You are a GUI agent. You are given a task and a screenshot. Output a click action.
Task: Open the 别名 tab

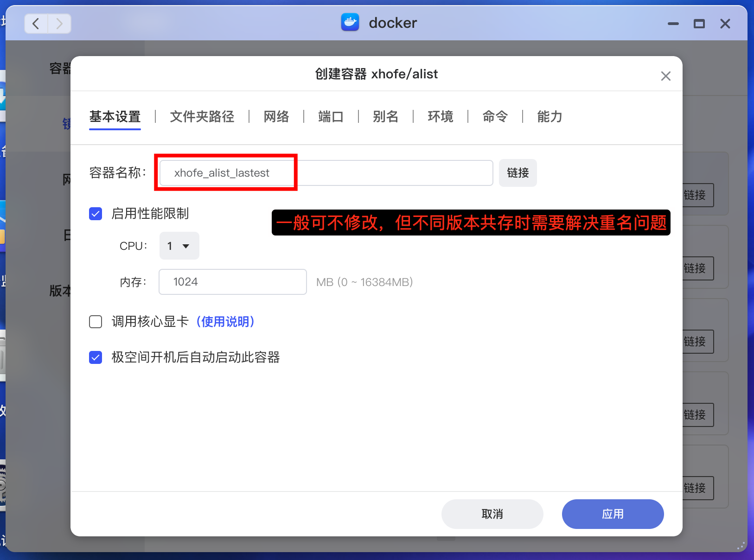(x=386, y=117)
